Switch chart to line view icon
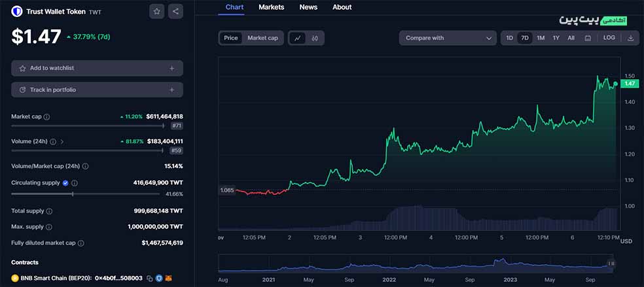Image resolution: width=644 pixels, height=287 pixels. tap(297, 38)
